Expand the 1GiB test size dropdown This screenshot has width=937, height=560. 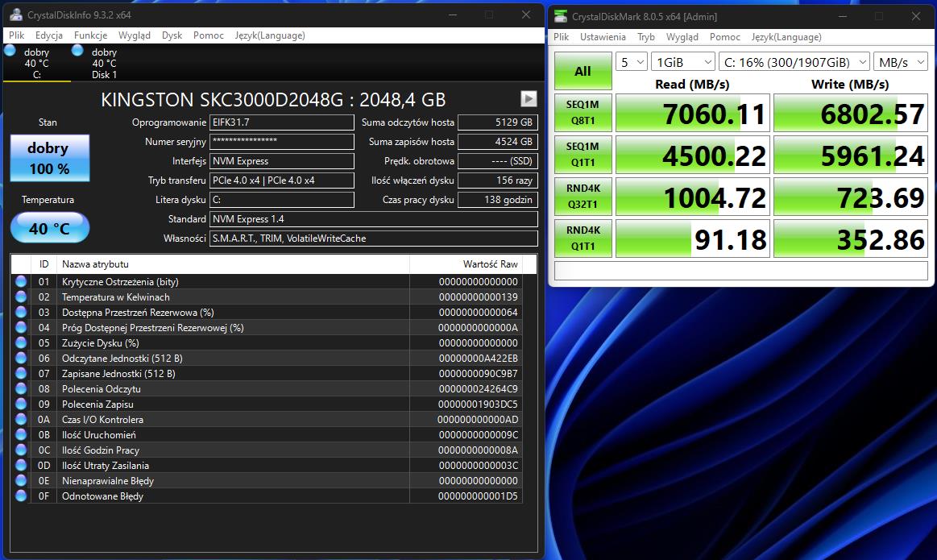point(683,62)
